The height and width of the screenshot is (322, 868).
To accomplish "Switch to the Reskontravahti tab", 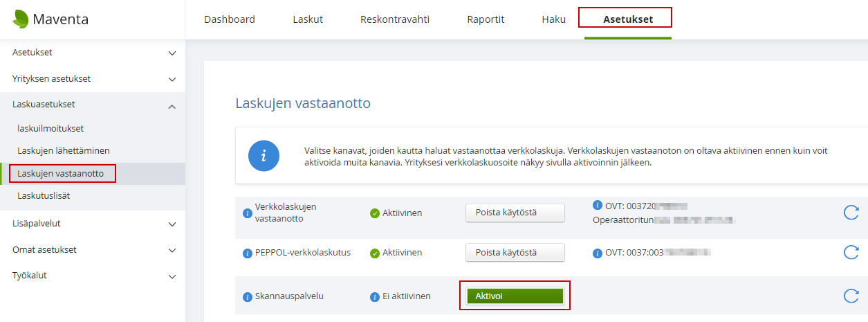I will tap(394, 19).
